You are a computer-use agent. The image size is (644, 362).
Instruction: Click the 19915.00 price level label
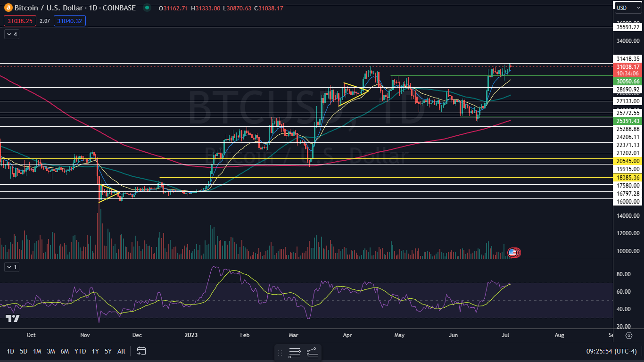point(628,169)
